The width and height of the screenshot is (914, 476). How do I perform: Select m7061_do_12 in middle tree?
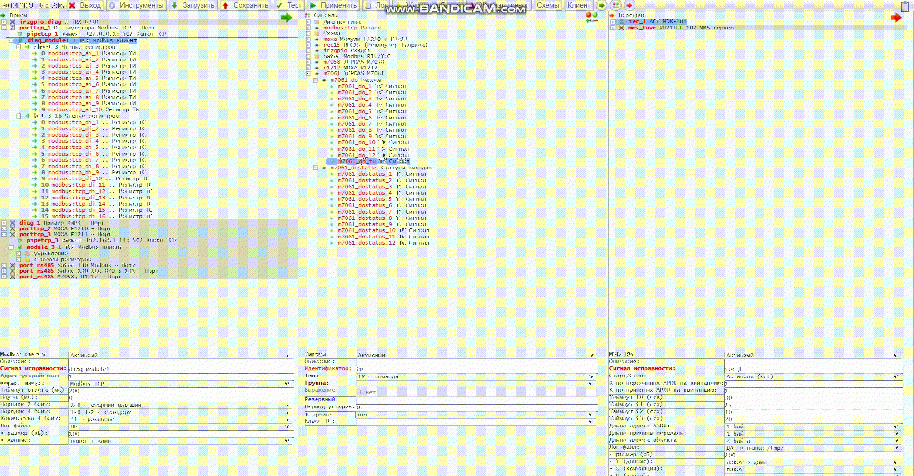pyautogui.click(x=373, y=155)
